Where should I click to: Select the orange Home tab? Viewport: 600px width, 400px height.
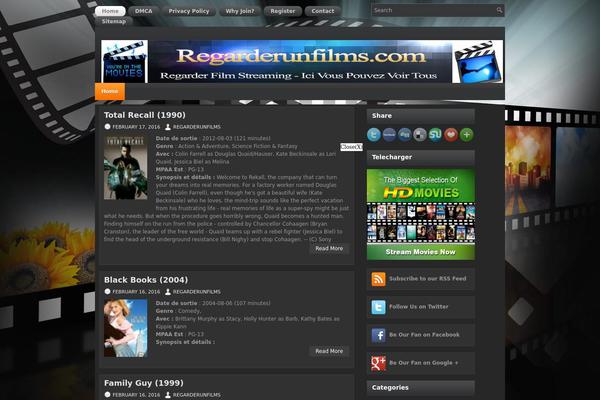coord(110,91)
